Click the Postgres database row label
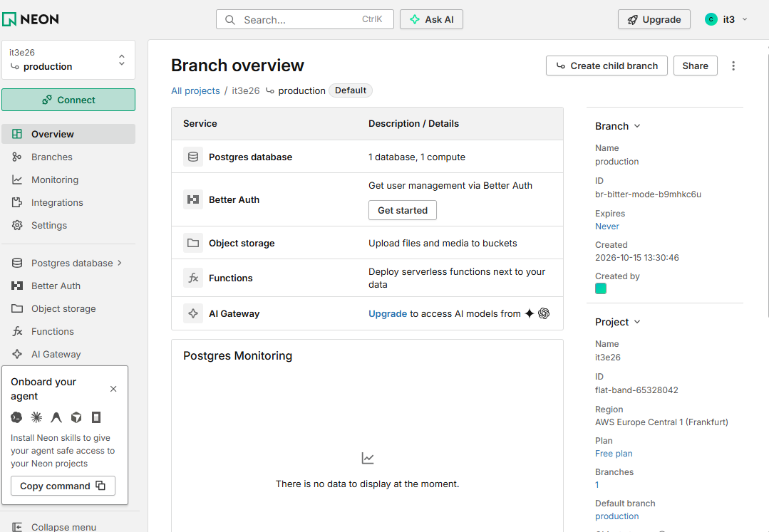Screen dimensions: 769x532 click(x=250, y=157)
